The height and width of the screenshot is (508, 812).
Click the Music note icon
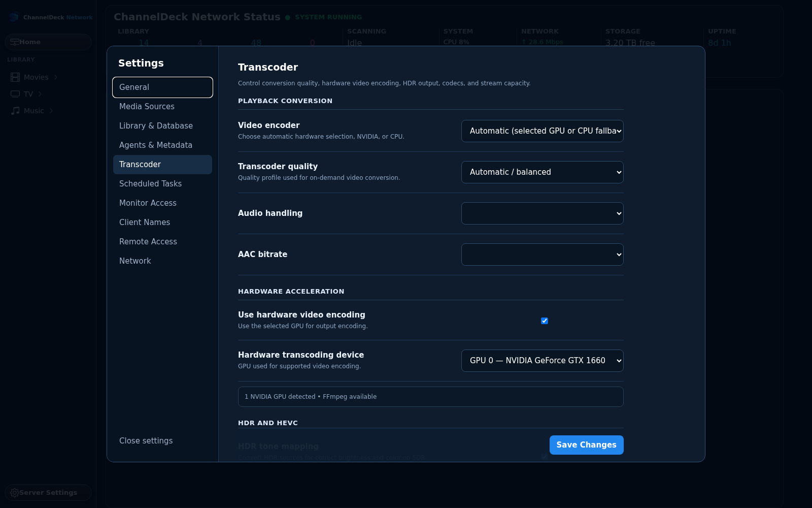coord(15,111)
